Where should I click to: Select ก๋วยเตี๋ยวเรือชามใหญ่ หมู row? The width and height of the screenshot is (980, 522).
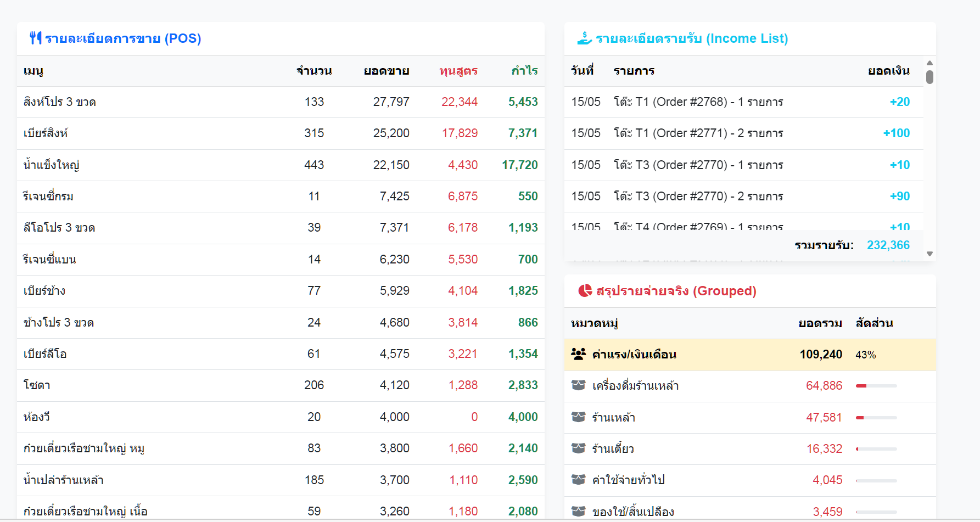[x=281, y=448]
